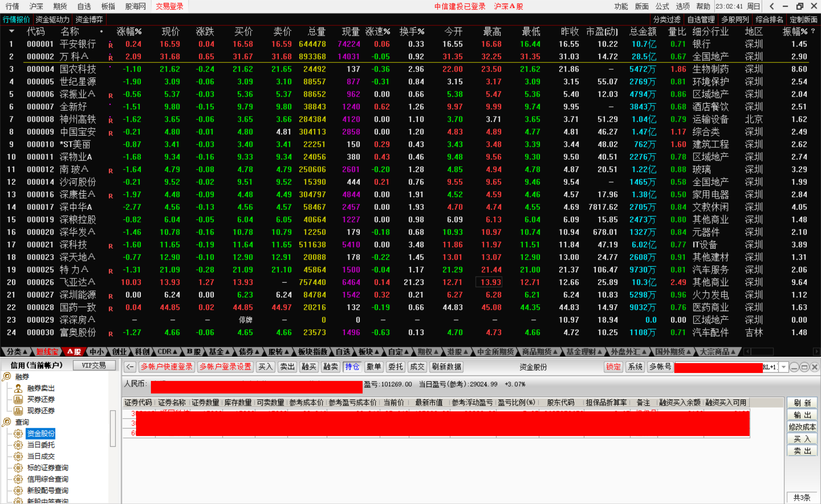
Task: Click the 多帐户登录设置 button
Action: click(225, 367)
